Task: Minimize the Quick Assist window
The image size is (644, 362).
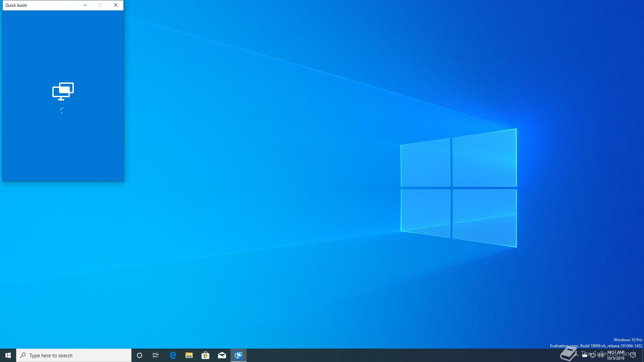Action: coord(85,5)
